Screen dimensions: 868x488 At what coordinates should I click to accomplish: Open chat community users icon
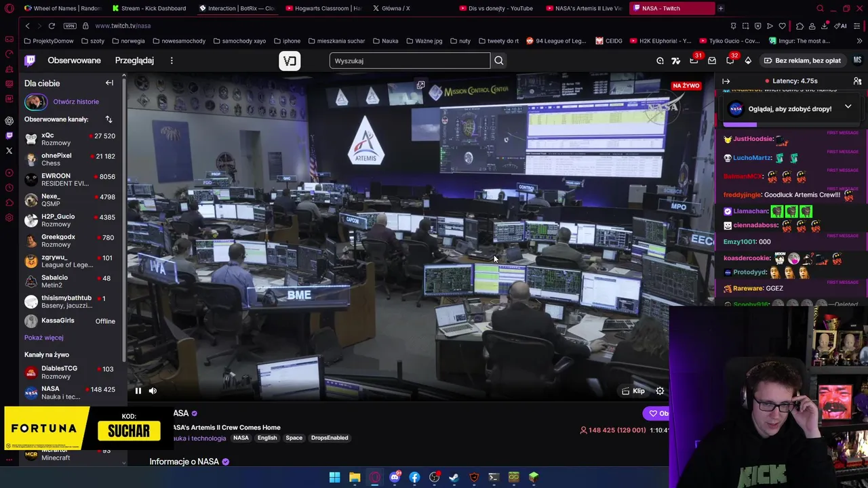pyautogui.click(x=857, y=81)
